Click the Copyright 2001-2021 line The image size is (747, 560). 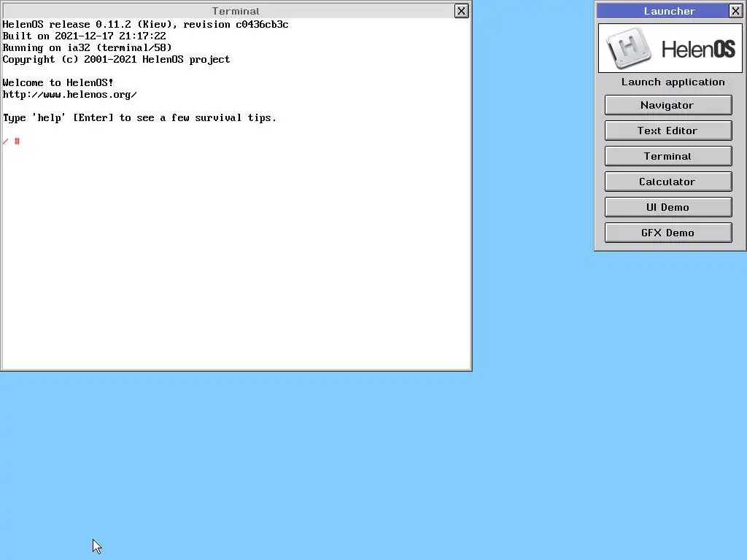(x=116, y=60)
